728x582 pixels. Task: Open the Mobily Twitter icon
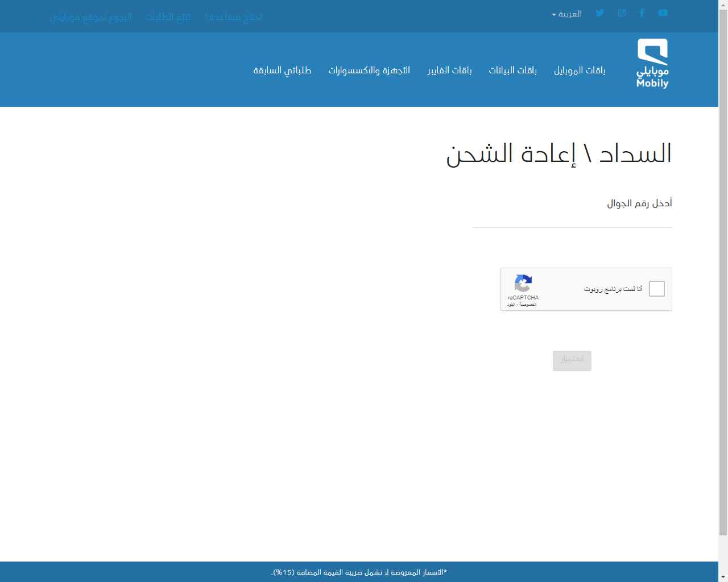[x=600, y=13]
